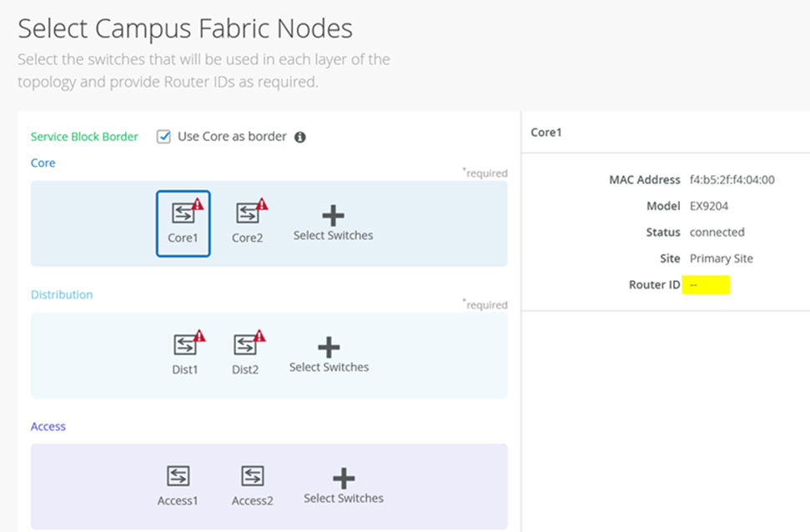Uncheck the Use Core as border checkbox
Screen dimensions: 810x532
pyautogui.click(x=164, y=137)
